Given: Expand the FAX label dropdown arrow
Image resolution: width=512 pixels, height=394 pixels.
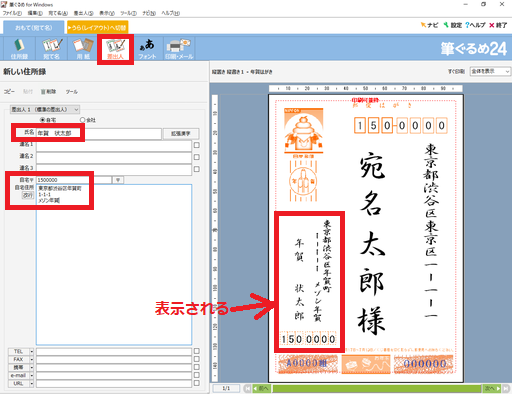Looking at the screenshot, I should [x=32, y=359].
